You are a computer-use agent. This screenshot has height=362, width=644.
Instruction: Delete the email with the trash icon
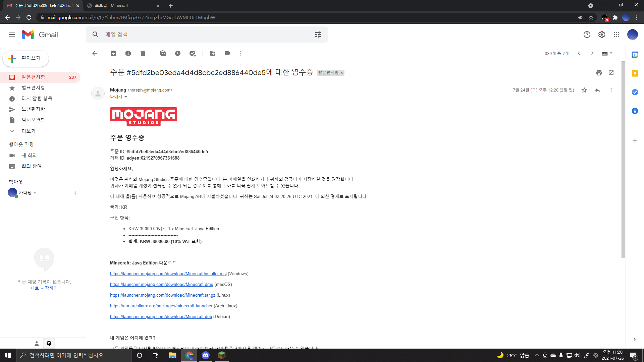[x=143, y=53]
